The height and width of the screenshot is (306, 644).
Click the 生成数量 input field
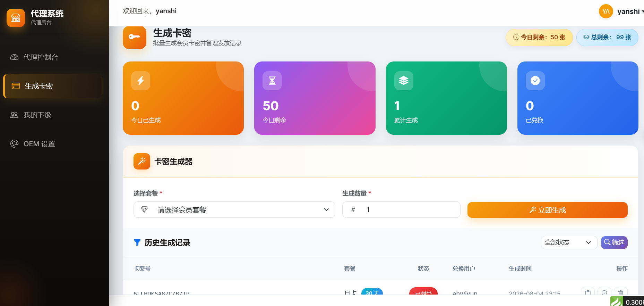click(x=401, y=210)
